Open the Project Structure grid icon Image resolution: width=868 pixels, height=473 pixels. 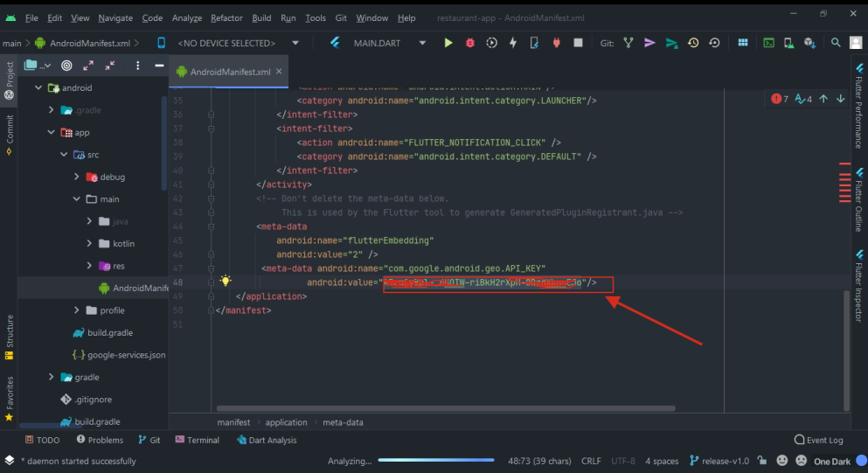click(x=743, y=43)
